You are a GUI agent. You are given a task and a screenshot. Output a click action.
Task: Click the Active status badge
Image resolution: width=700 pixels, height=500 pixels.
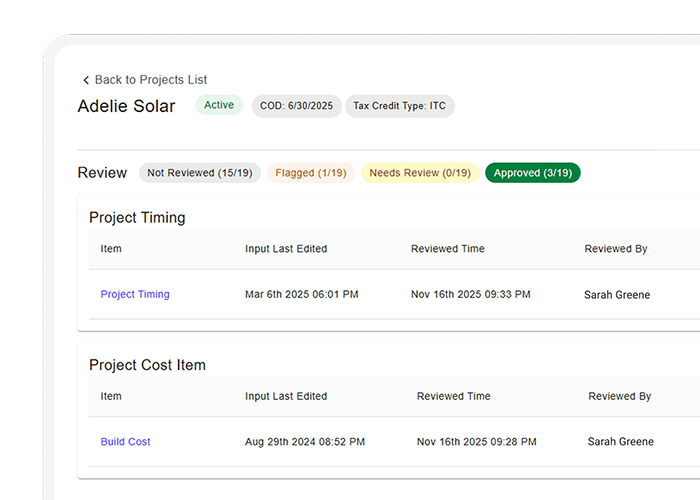(219, 105)
